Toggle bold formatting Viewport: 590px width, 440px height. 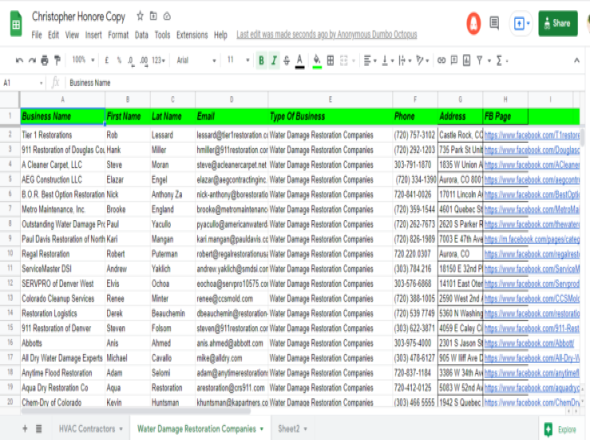pyautogui.click(x=261, y=60)
